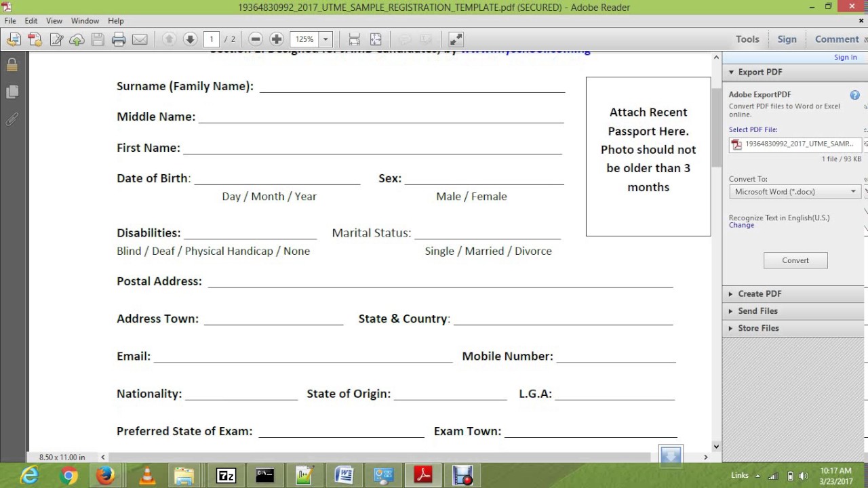Collapse the Export PDF section
Screen dimensions: 868x488
coord(731,72)
